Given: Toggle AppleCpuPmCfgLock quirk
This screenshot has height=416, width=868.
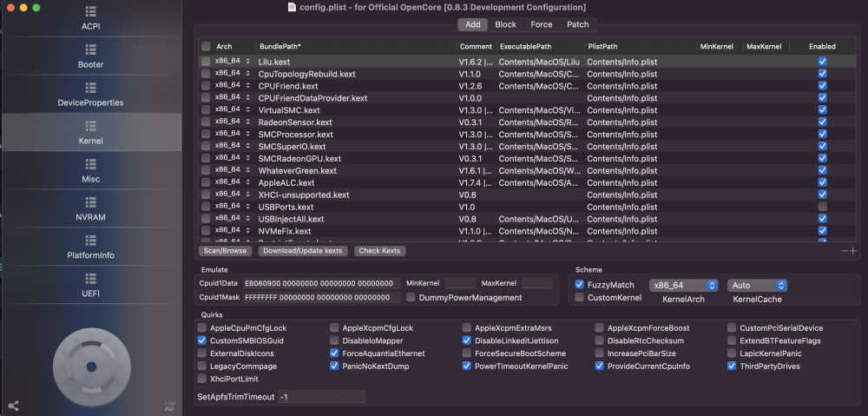Looking at the screenshot, I should (x=202, y=328).
